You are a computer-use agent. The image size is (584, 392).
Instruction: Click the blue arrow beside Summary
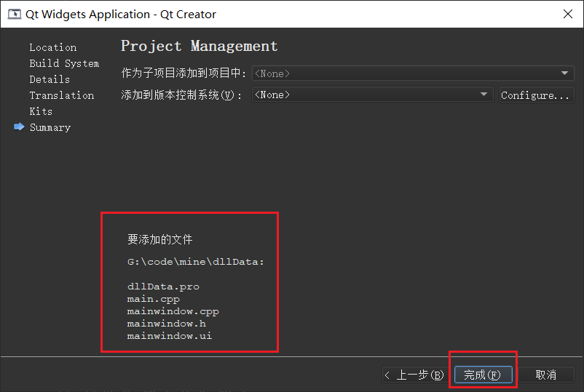pyautogui.click(x=19, y=127)
